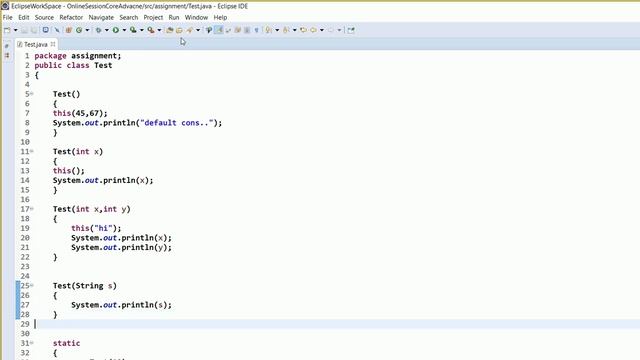Click the New file toolbar icon

pos(7,30)
